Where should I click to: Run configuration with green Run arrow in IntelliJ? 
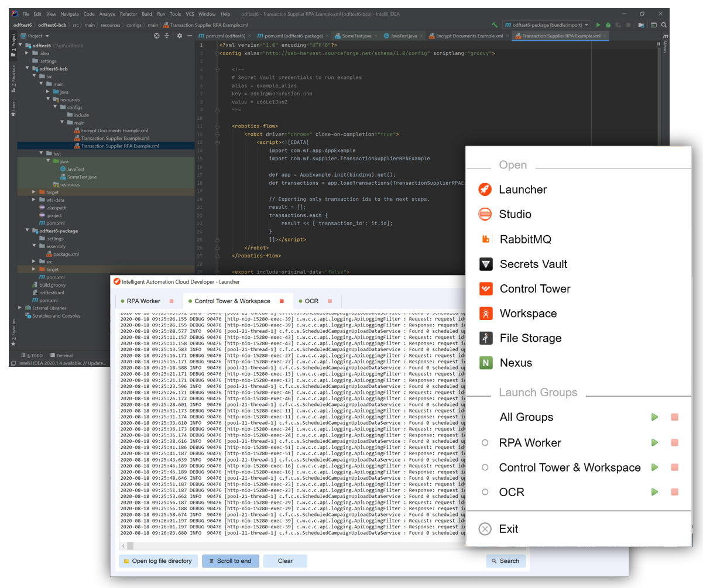pos(598,25)
